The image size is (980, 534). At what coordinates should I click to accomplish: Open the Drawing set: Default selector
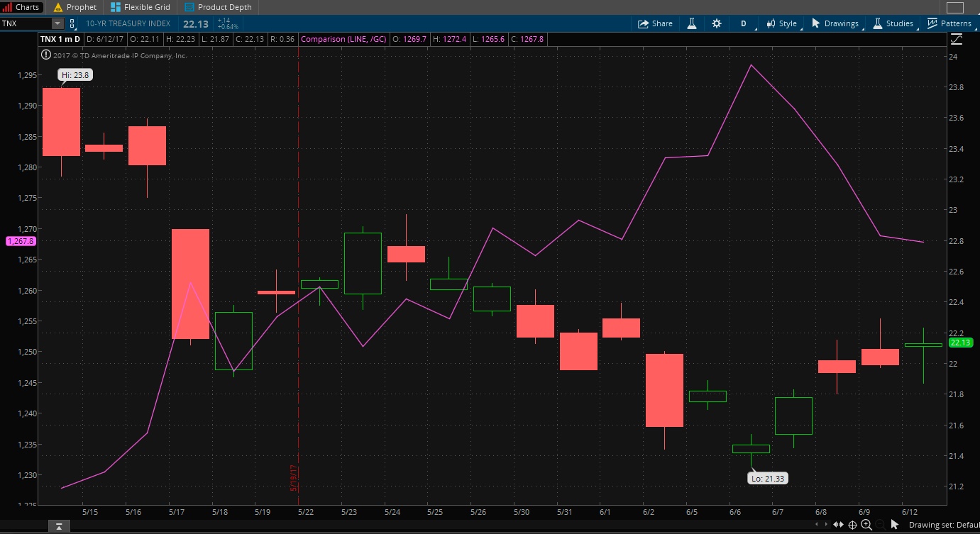(x=943, y=525)
